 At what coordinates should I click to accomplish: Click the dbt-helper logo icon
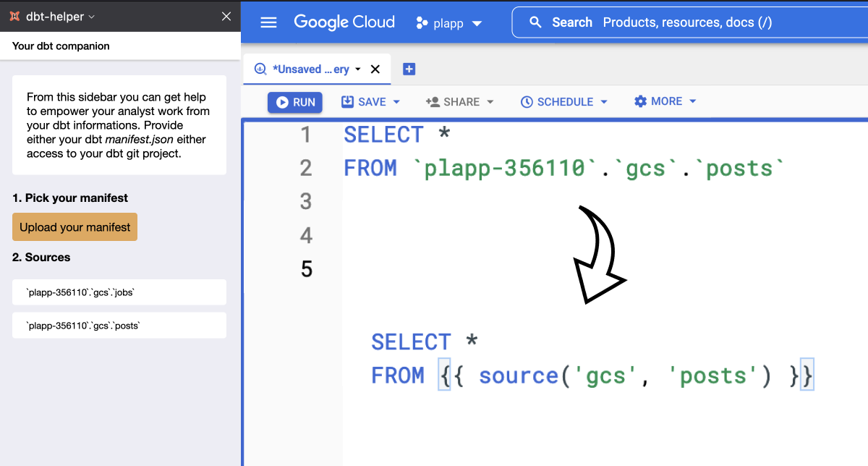coord(14,16)
